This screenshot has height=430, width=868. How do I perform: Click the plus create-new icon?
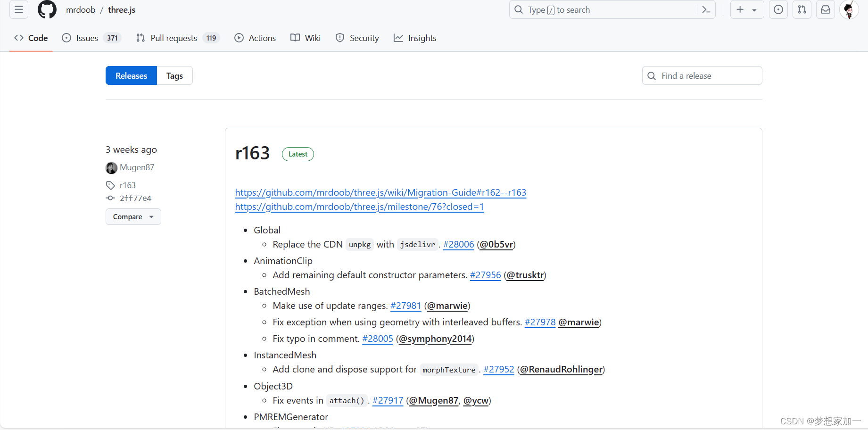click(x=740, y=9)
